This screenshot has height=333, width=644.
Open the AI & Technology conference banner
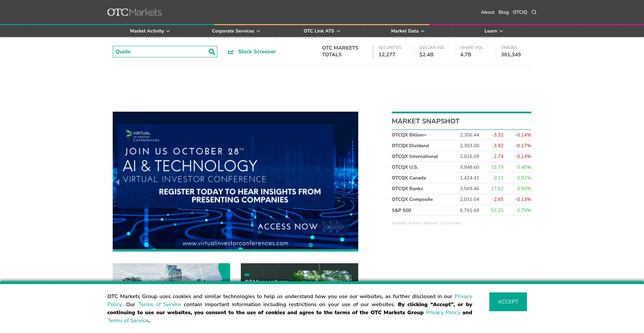click(x=235, y=181)
